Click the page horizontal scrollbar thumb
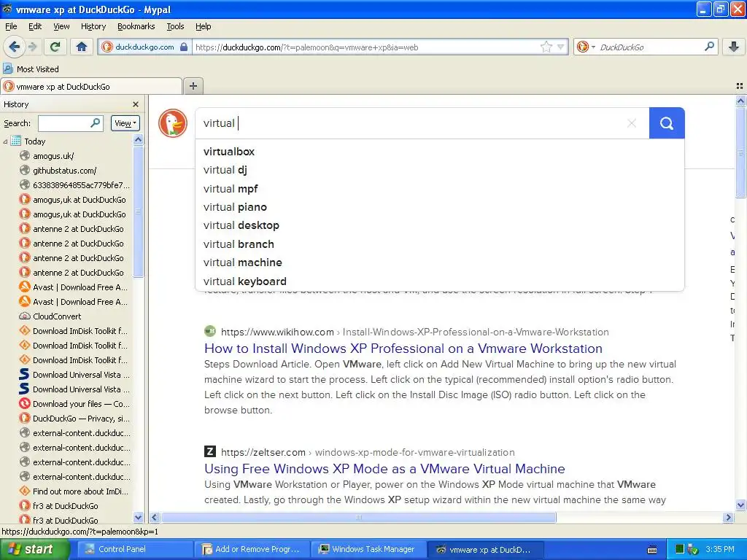The image size is (747, 560). click(359, 517)
